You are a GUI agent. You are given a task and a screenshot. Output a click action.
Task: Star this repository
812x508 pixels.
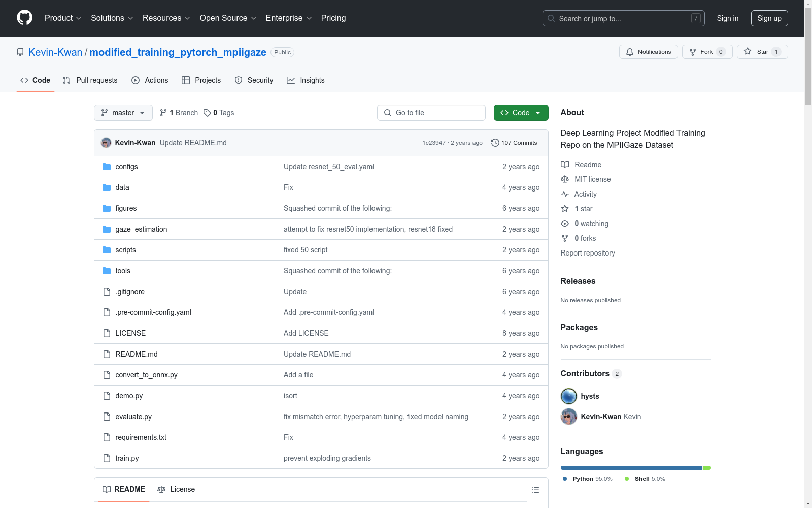[x=762, y=52]
